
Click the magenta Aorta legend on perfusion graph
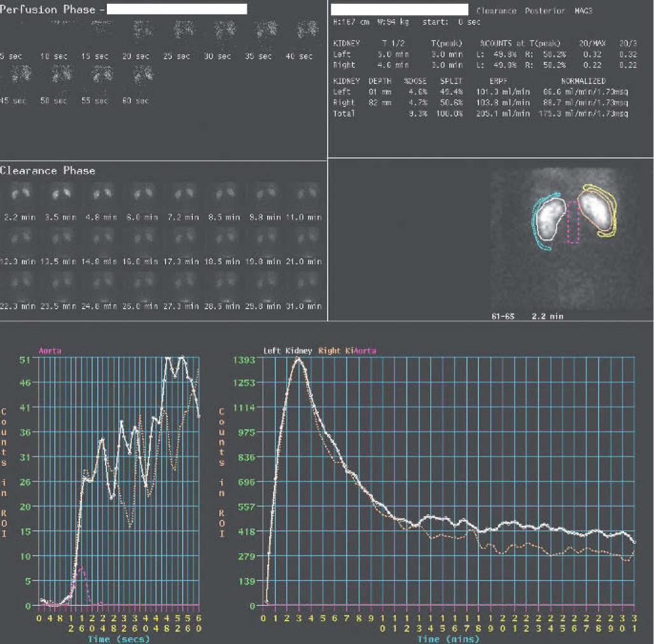[x=50, y=351]
